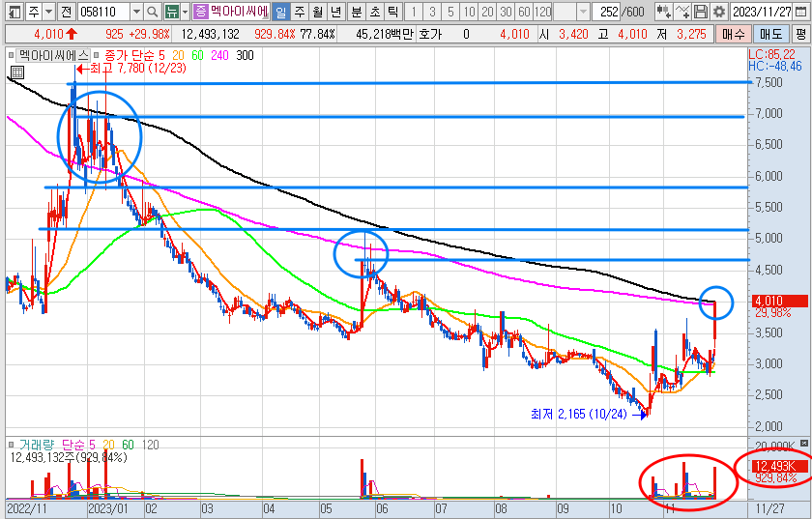This screenshot has height=519, width=812.
Task: Open the data table icon below the stock name
Action: coord(17,72)
